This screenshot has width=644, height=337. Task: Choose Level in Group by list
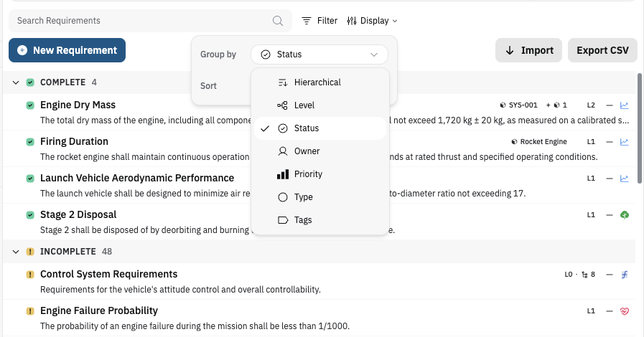coord(320,105)
